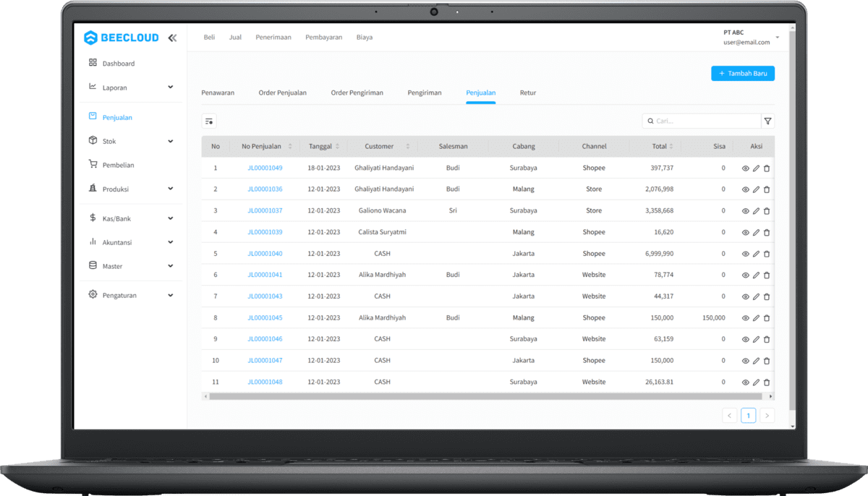Click the Cari search field
This screenshot has height=496, width=868.
(x=702, y=121)
